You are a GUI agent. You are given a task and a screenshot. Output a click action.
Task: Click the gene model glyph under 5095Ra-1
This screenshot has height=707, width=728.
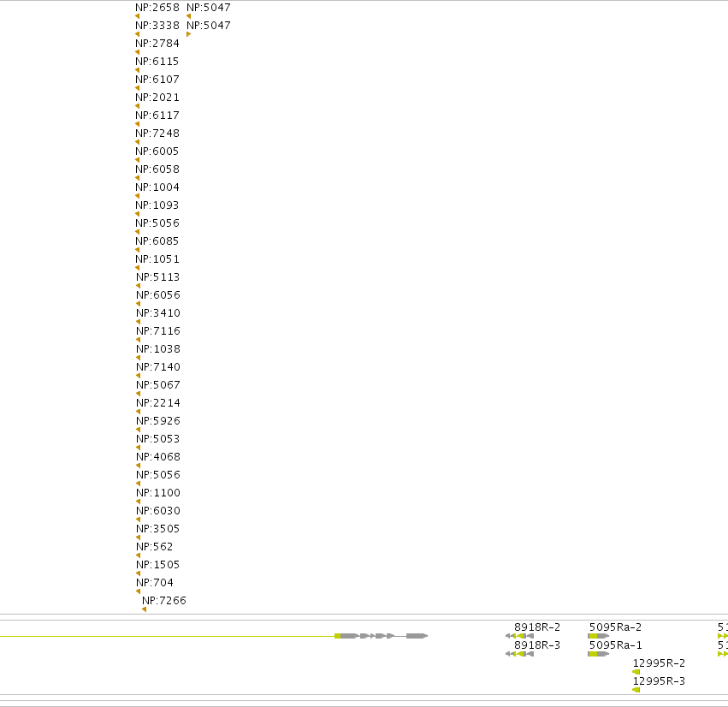[599, 654]
